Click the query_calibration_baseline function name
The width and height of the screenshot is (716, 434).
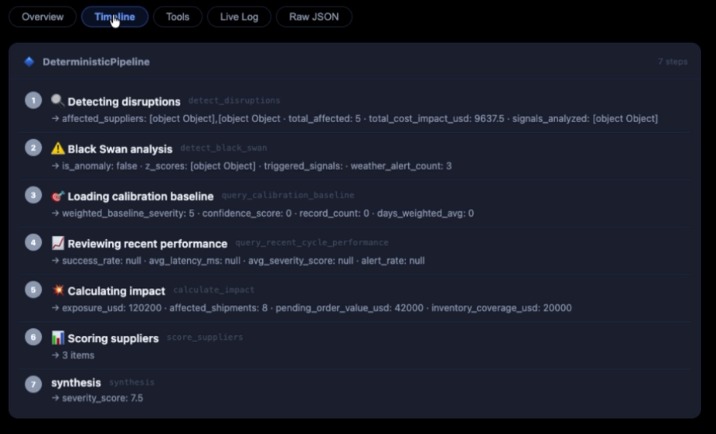[288, 195]
